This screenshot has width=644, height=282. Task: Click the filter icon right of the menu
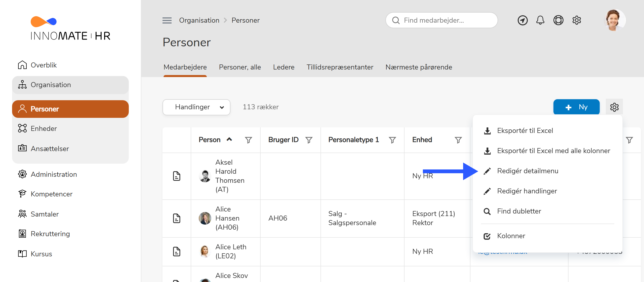tap(629, 140)
